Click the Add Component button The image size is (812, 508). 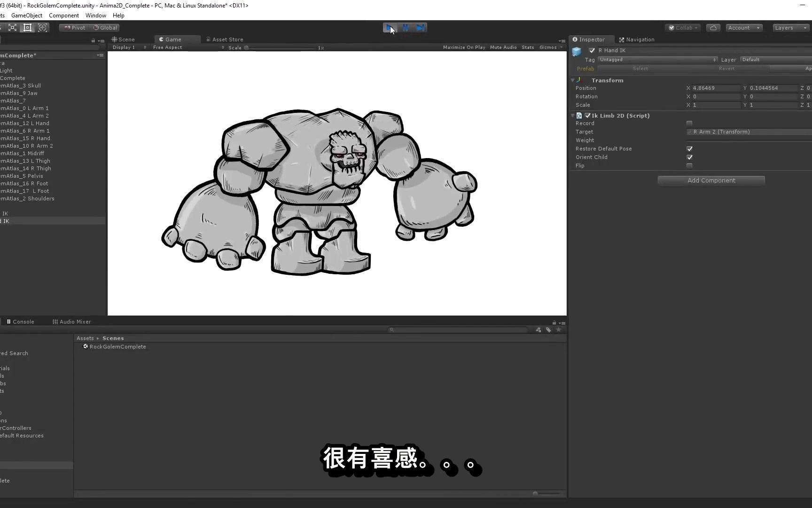click(x=711, y=181)
